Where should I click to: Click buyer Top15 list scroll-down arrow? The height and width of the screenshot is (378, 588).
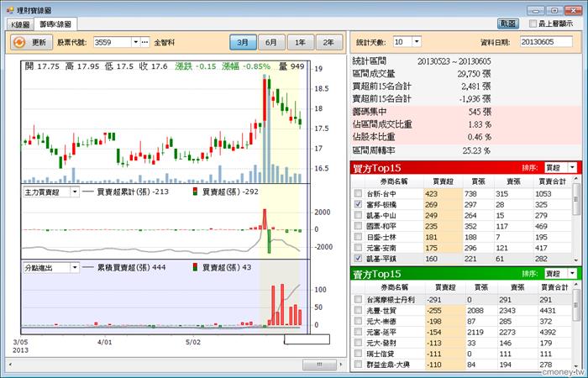tap(576, 260)
